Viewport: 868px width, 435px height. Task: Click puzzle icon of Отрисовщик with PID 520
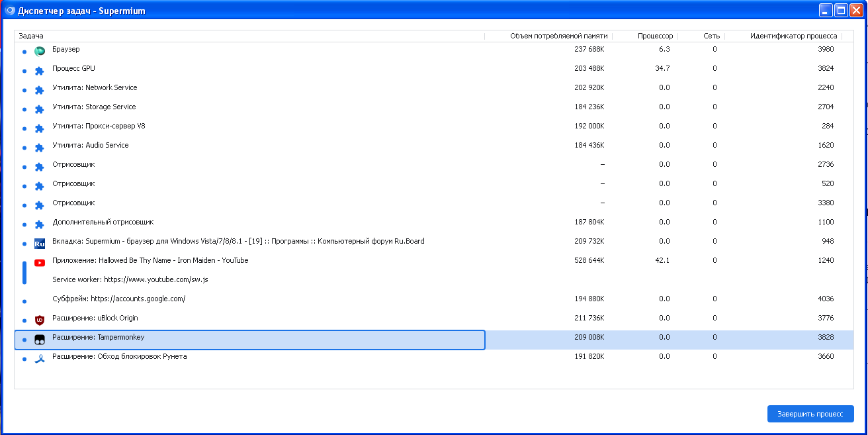[40, 185]
